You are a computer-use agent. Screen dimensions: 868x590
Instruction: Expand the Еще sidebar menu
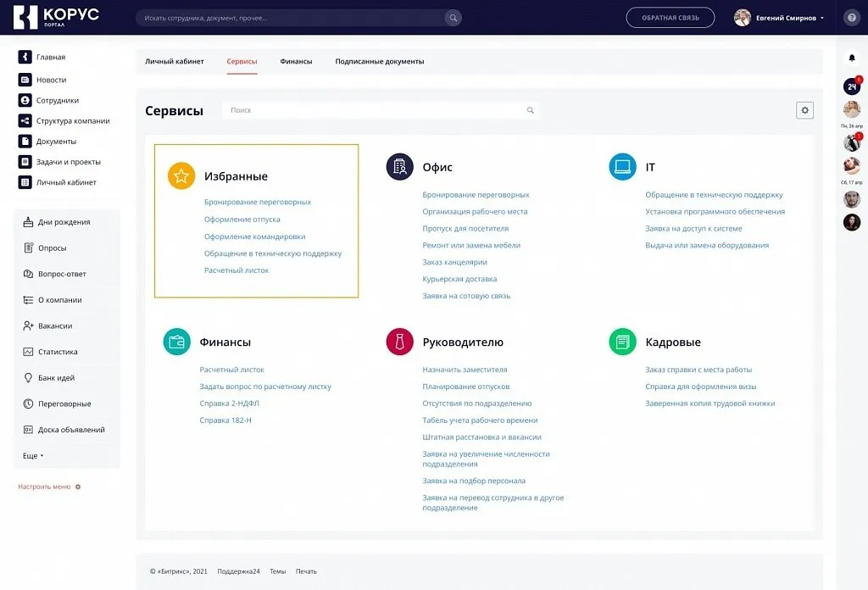(x=33, y=456)
